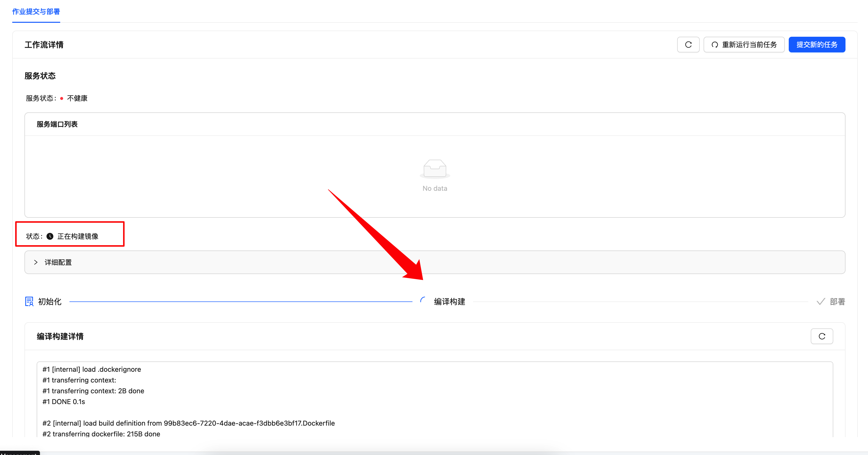868x455 pixels.
Task: Click the clock icon beside 正在构建镜像
Action: (50, 236)
